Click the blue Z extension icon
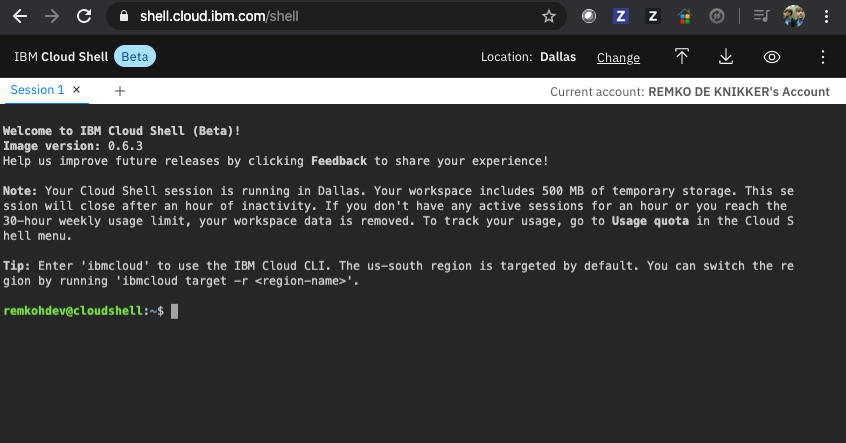 (620, 16)
